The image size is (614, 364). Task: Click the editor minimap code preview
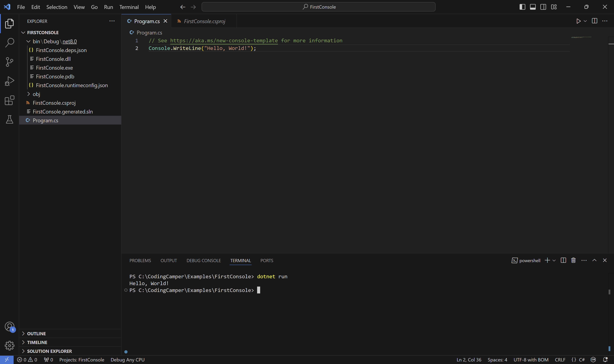[x=581, y=37]
